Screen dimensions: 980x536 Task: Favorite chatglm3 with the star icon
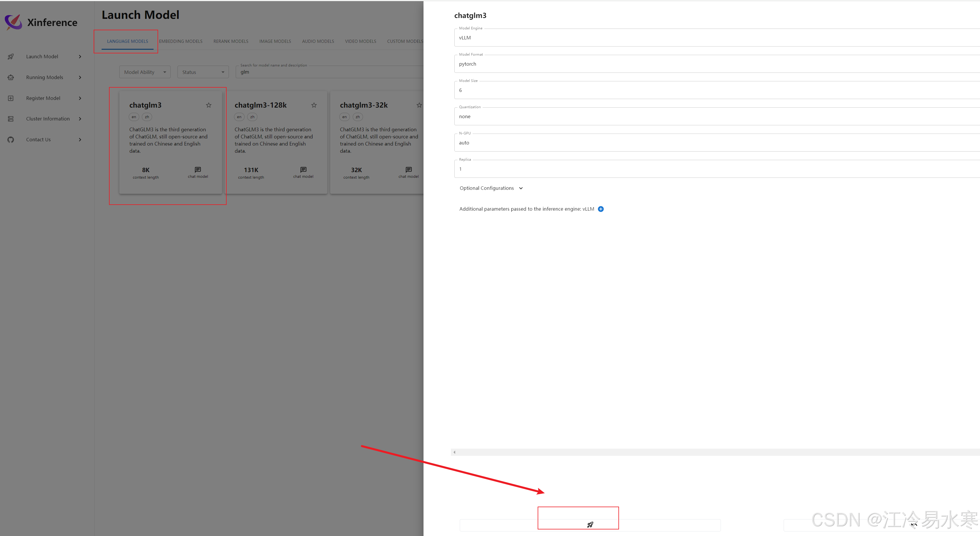click(x=209, y=105)
